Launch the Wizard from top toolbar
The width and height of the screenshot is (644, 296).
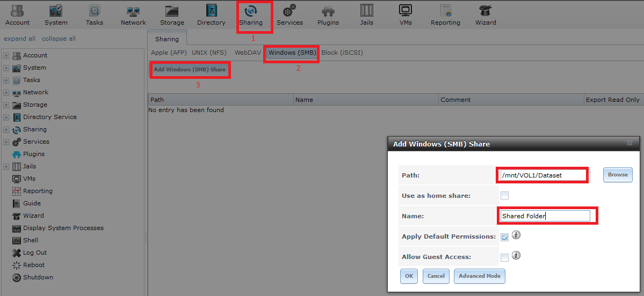(x=486, y=14)
